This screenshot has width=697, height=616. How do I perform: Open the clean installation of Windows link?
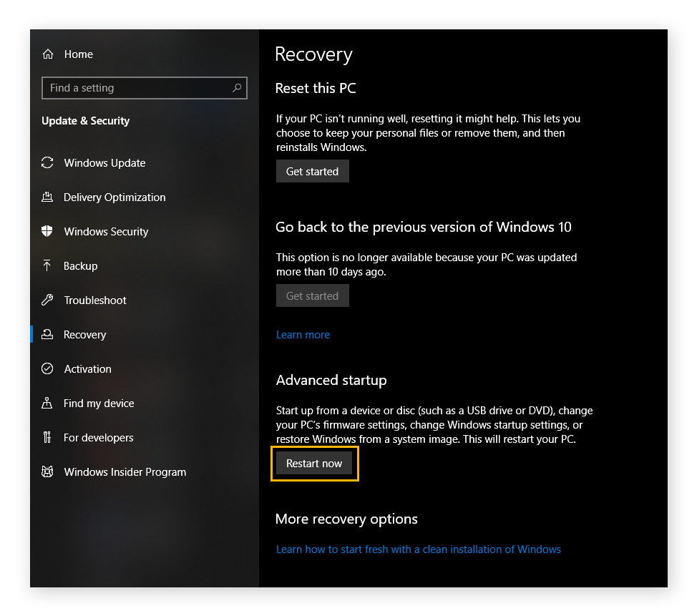point(418,549)
